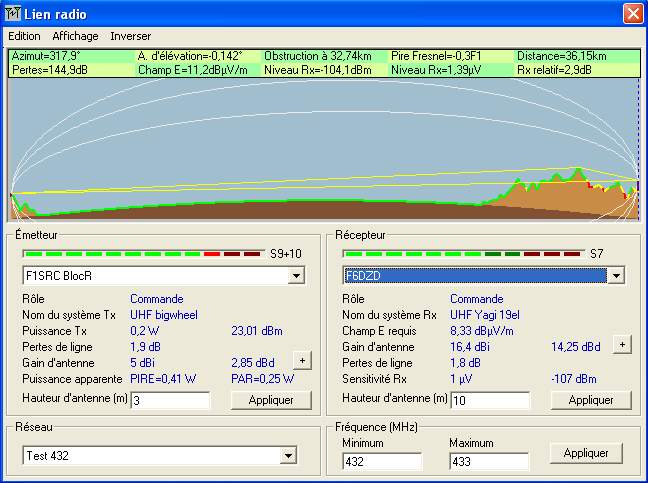The image size is (648, 483).
Task: Focus the transmitter antenna height field
Action: pos(170,400)
